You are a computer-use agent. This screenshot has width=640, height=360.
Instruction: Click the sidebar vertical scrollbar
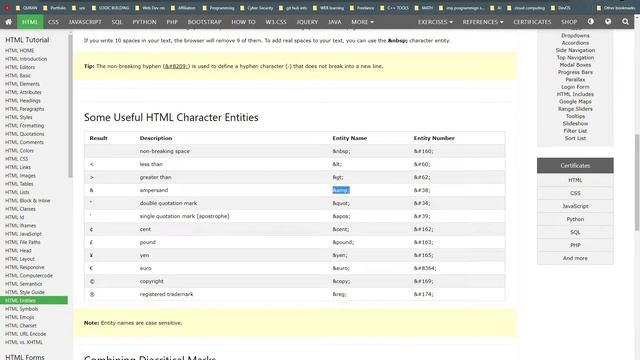(70, 106)
